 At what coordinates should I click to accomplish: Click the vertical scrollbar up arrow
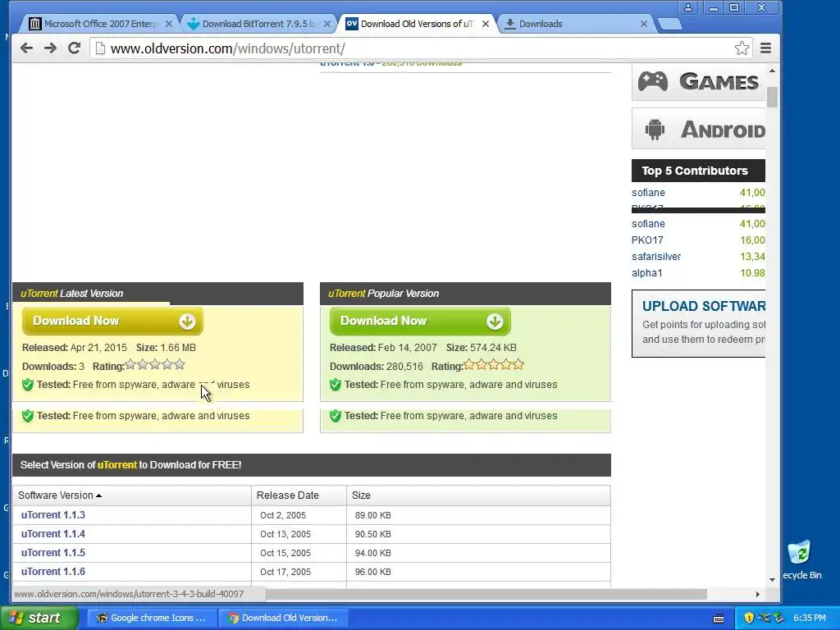(x=772, y=71)
